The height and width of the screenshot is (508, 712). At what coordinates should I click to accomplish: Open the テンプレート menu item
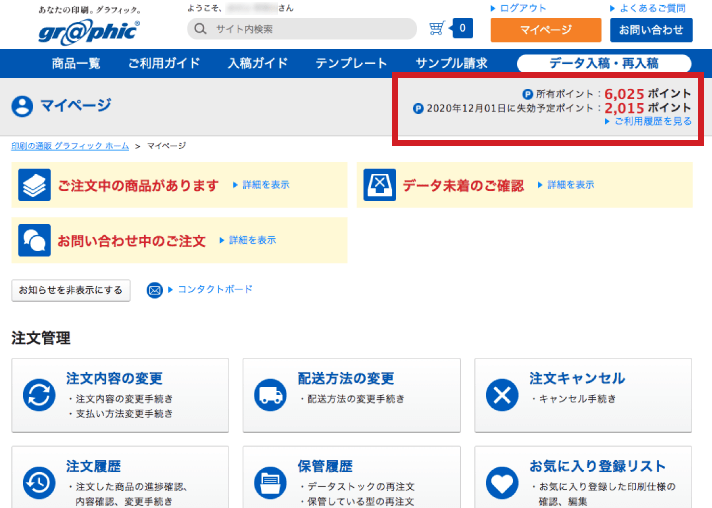[351, 63]
